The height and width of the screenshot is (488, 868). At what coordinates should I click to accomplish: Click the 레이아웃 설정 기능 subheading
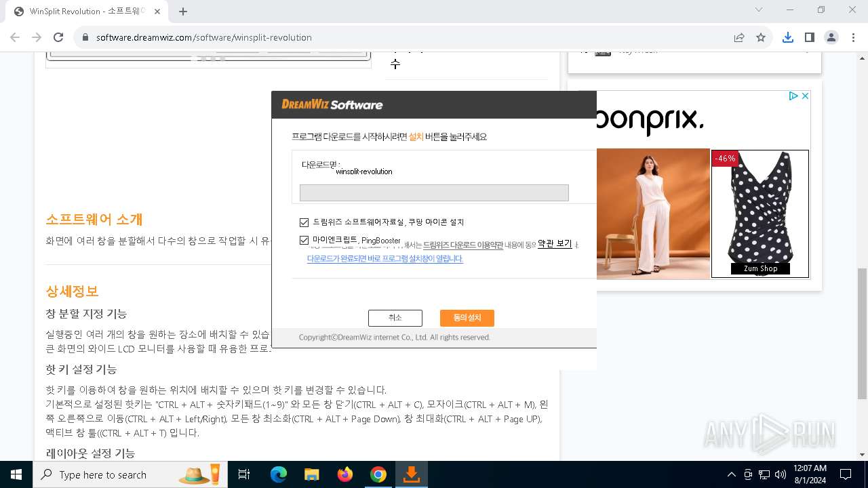pos(90,453)
